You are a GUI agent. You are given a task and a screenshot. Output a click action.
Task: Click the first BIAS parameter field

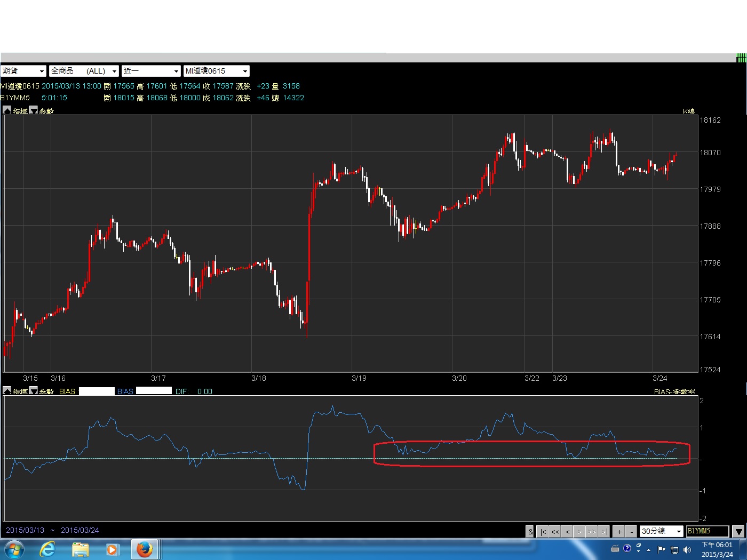coord(97,391)
